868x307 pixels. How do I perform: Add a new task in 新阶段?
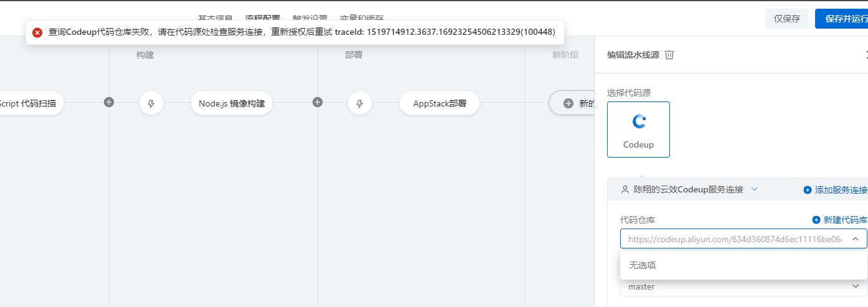[572, 103]
